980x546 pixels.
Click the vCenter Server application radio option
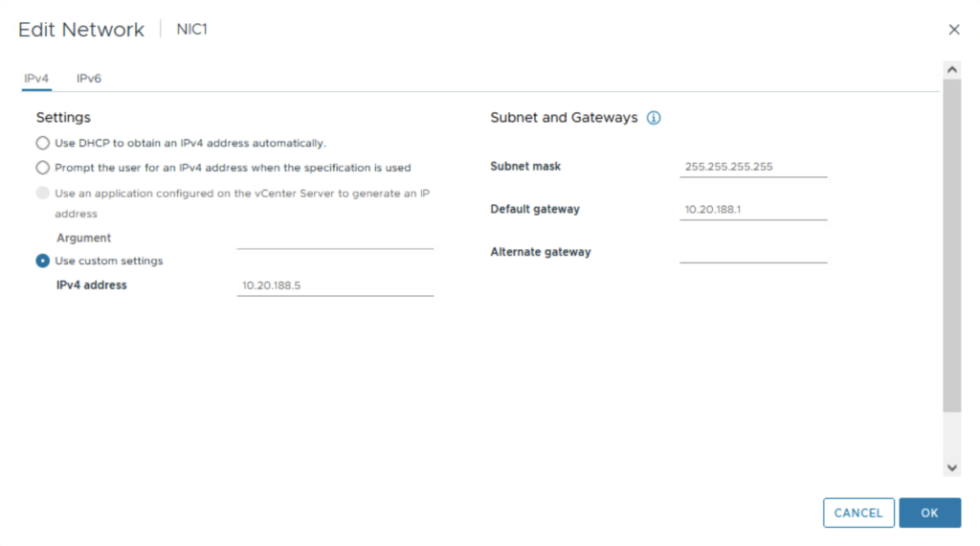point(42,193)
